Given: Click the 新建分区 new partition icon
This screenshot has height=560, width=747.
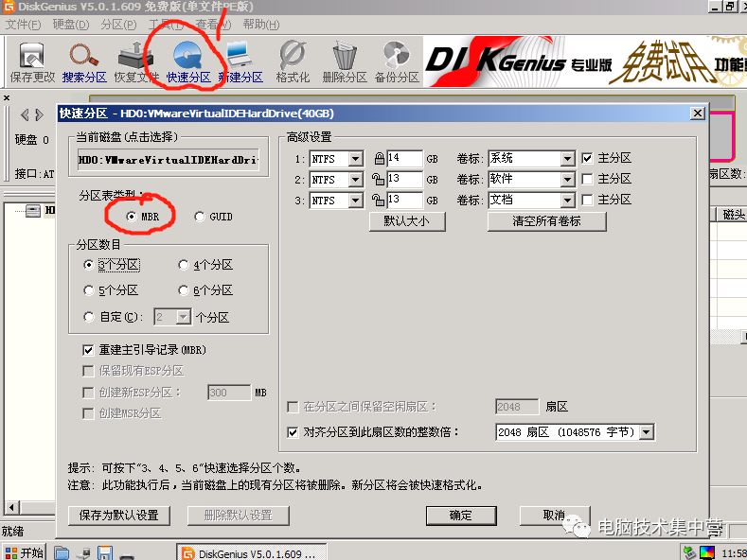Looking at the screenshot, I should 240,62.
